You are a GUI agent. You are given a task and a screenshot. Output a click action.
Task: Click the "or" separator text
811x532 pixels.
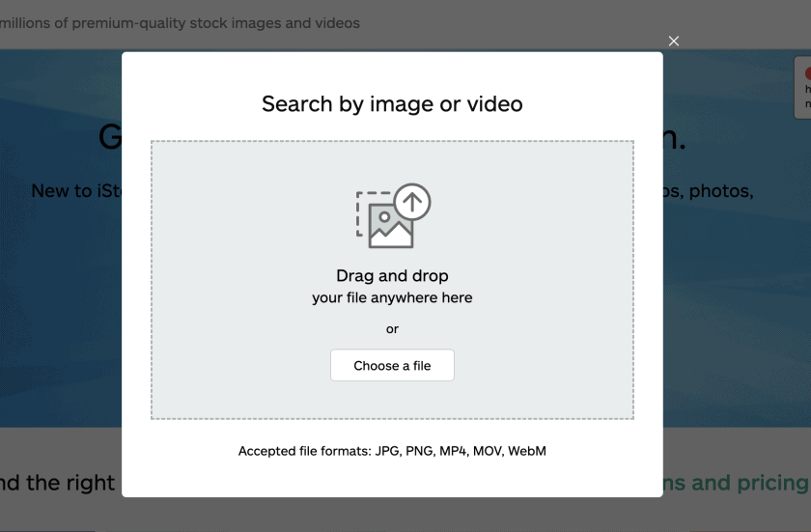[x=392, y=329]
